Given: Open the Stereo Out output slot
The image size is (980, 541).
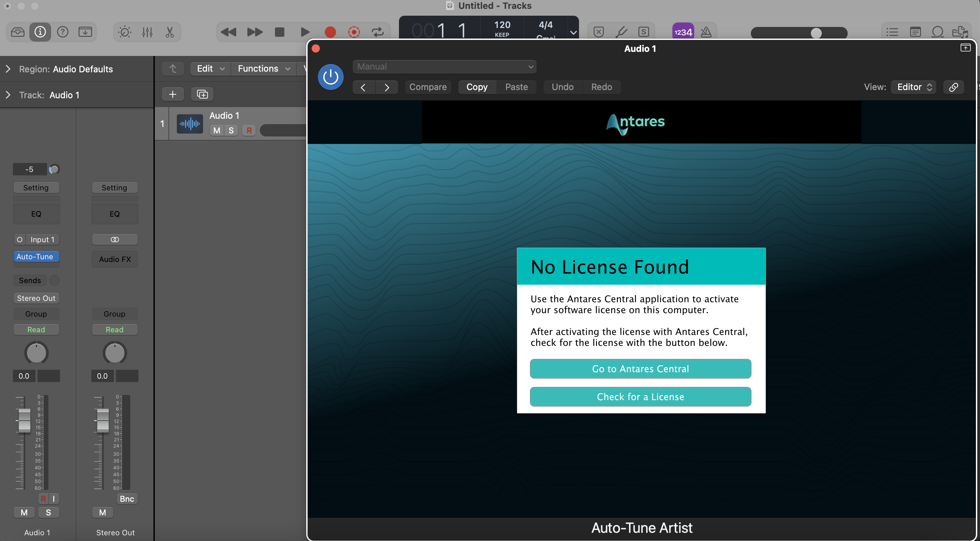Looking at the screenshot, I should [36, 298].
